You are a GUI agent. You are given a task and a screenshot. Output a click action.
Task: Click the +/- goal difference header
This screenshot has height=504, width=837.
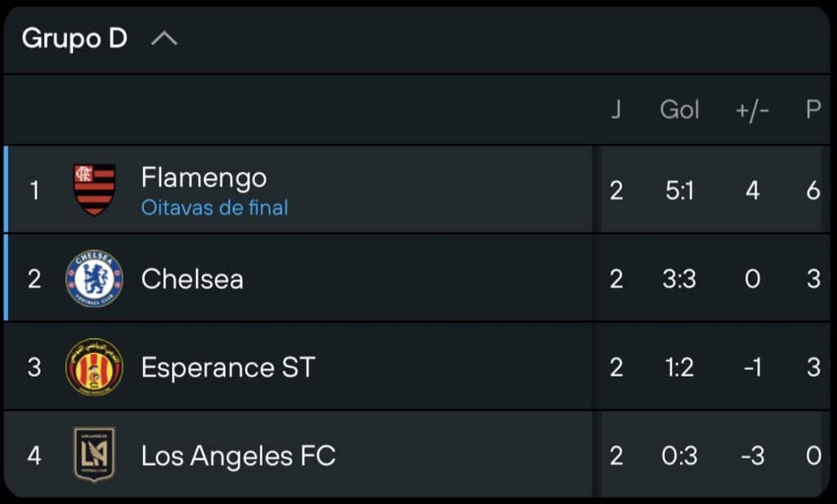(x=751, y=109)
